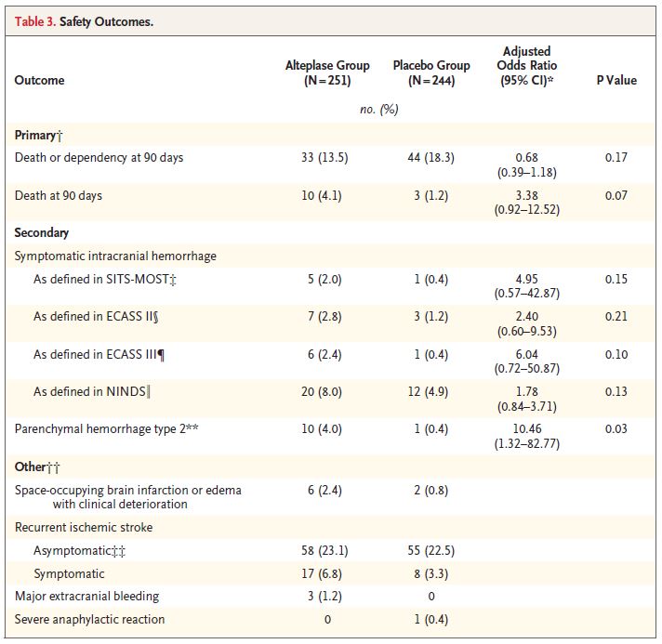Click 'Major extracranial bleeding' row label
Viewport: 662px width, 644px height.
click(87, 596)
